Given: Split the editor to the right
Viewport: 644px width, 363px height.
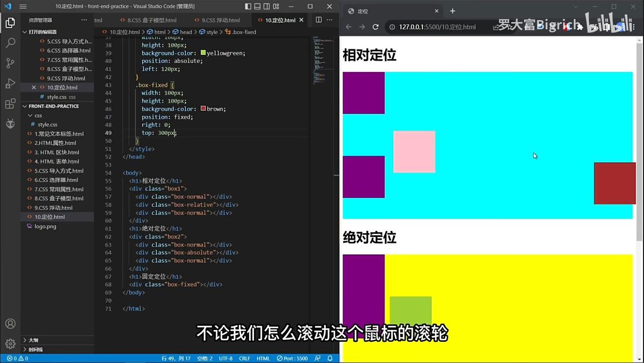Looking at the screenshot, I should click(x=319, y=19).
